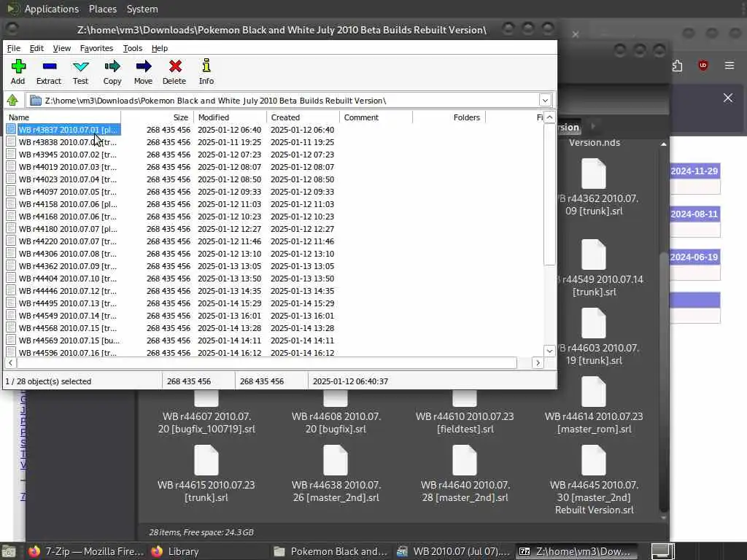
Task: Click workspace switcher at panel right
Action: point(662,551)
